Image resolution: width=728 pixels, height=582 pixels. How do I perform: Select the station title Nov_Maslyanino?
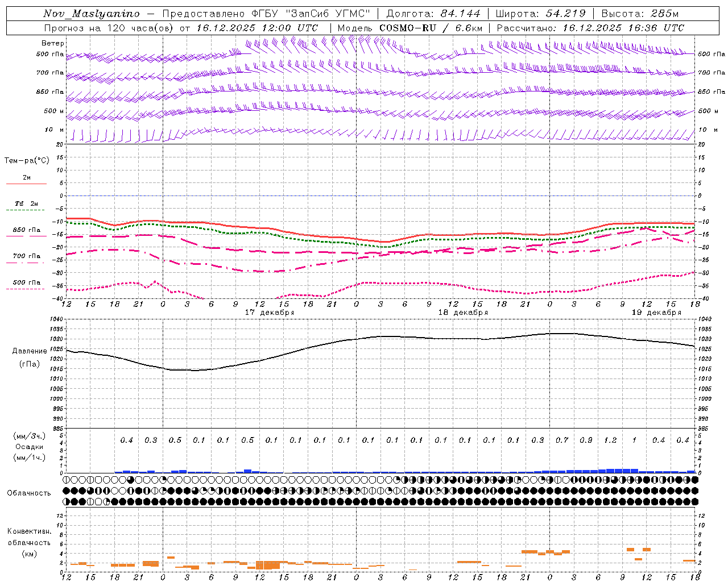92,14
